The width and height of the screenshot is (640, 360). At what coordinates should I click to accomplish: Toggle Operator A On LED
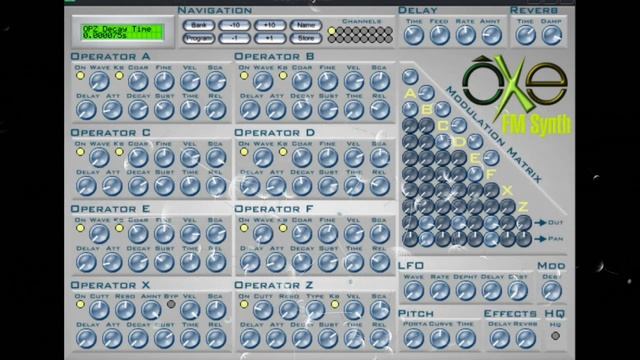point(80,76)
